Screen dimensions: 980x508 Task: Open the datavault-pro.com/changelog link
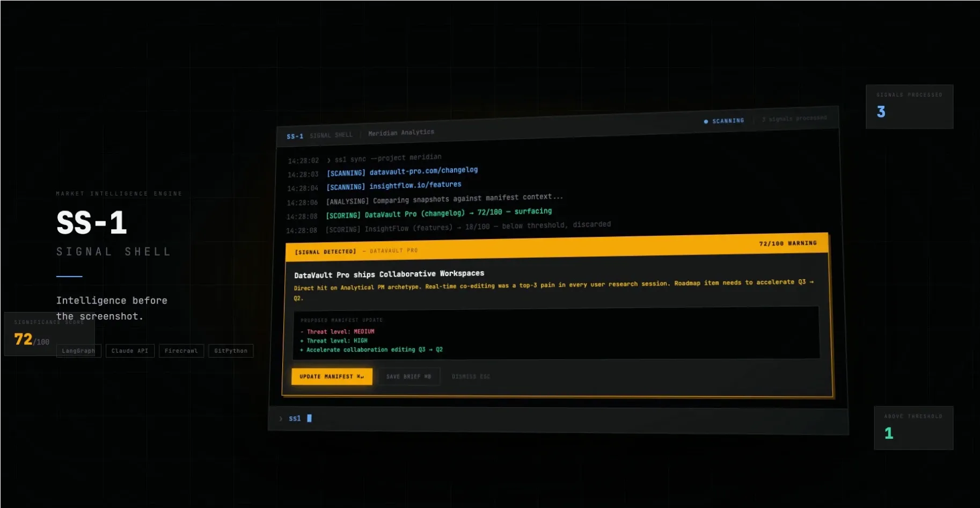423,171
